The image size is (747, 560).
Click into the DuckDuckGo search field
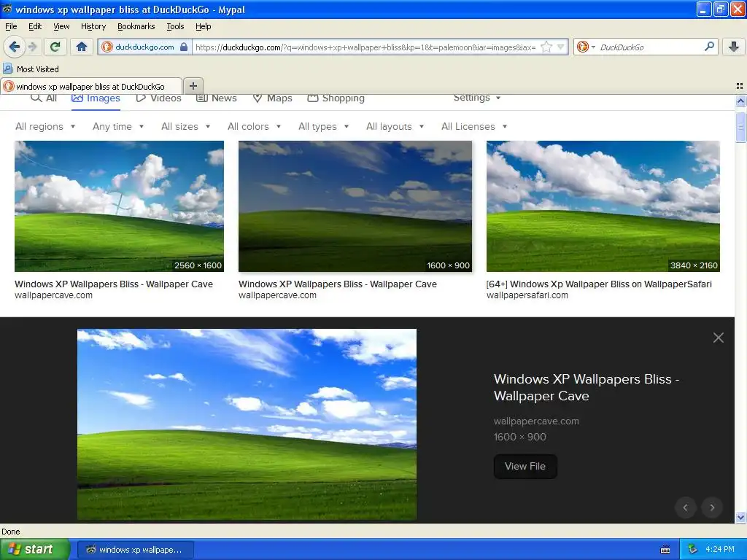tap(650, 47)
